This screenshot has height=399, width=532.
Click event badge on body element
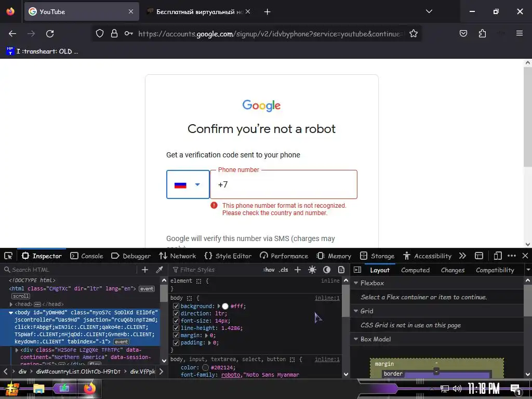pyautogui.click(x=121, y=342)
